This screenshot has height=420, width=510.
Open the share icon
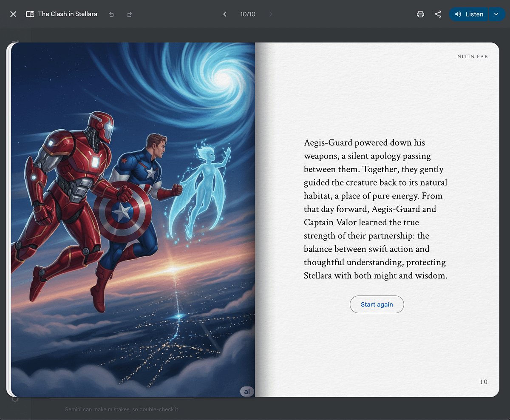tap(438, 14)
